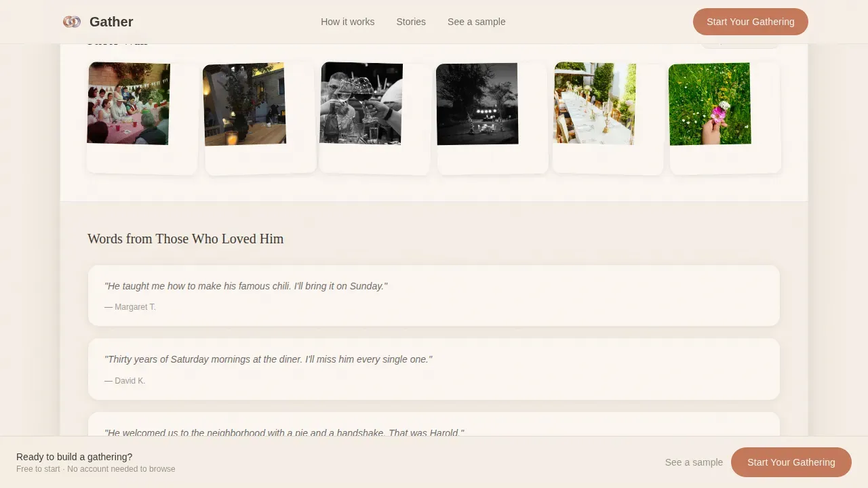Go to the Gather home link text
This screenshot has height=488, width=868.
tap(111, 22)
